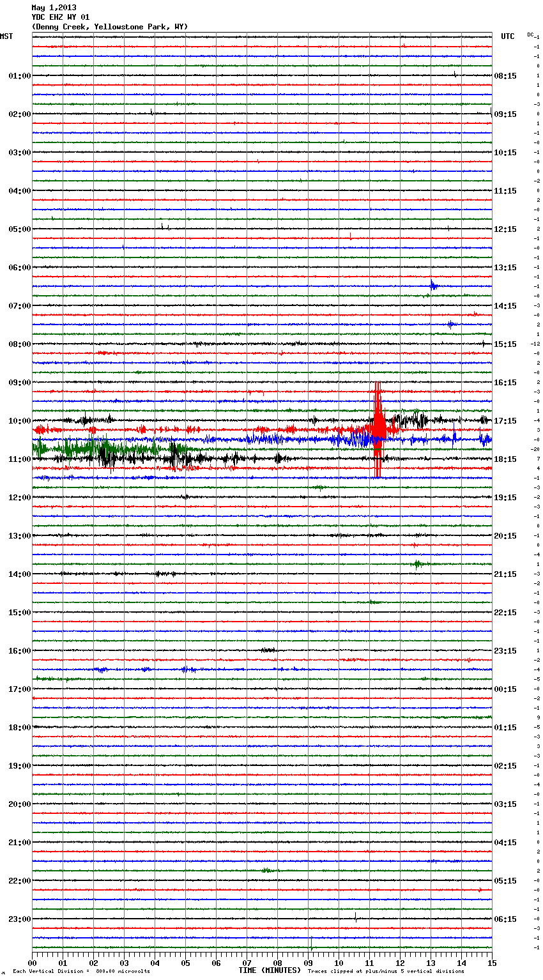The width and height of the screenshot is (543, 980).
Task: Click minute axis tick 05 at bottom
Action: pos(185,963)
